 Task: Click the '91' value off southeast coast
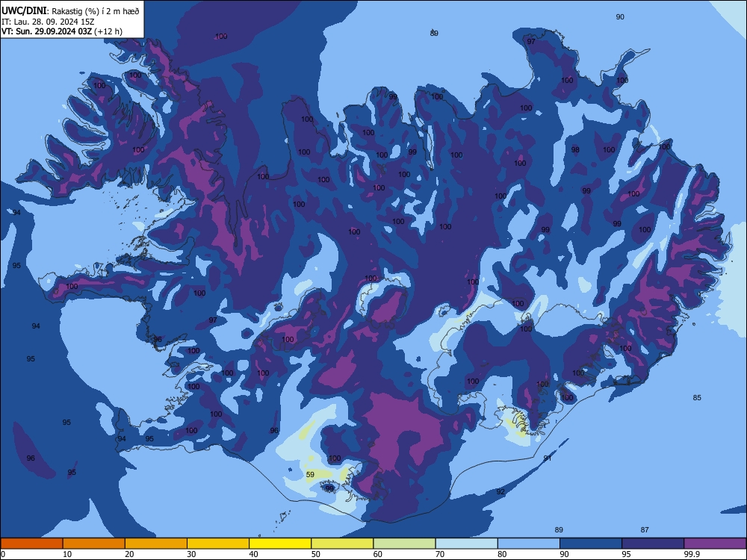(x=548, y=458)
